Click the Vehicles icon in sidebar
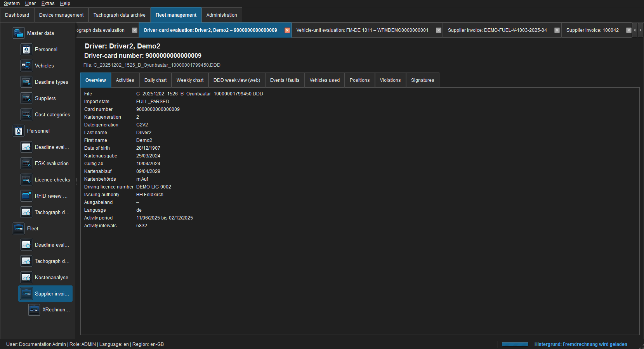644x349 pixels. [26, 66]
